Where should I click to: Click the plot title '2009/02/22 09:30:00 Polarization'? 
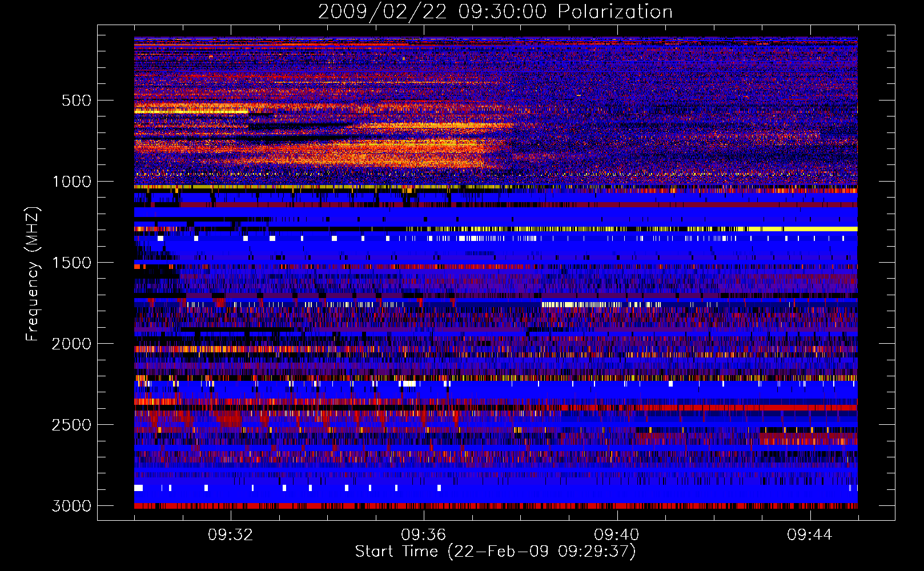(495, 12)
